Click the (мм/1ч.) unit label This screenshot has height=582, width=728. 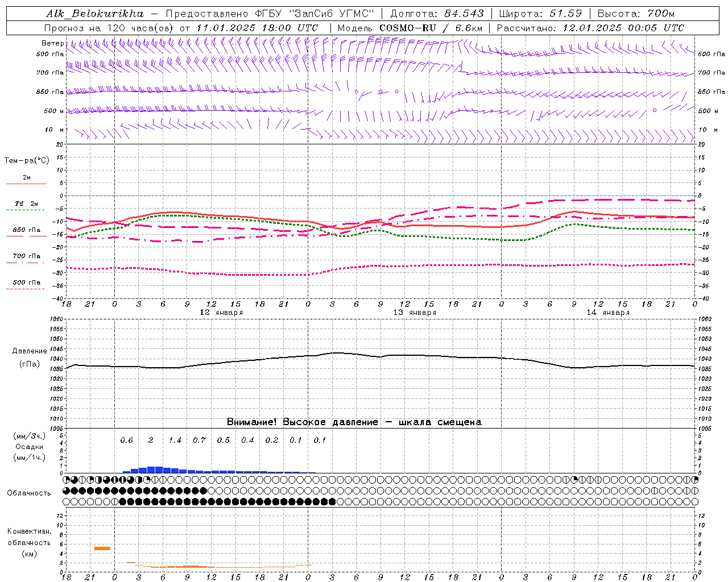pyautogui.click(x=30, y=458)
